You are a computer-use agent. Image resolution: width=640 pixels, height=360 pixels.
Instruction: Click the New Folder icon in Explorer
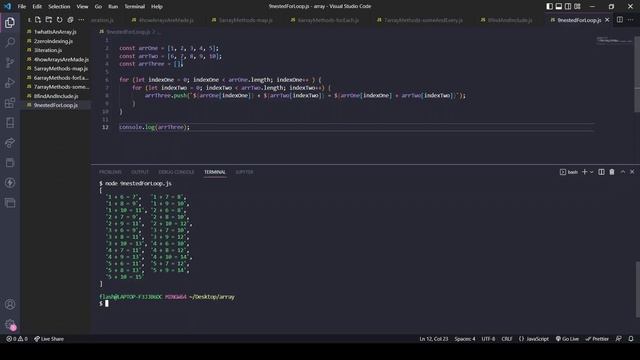pyautogui.click(x=49, y=20)
